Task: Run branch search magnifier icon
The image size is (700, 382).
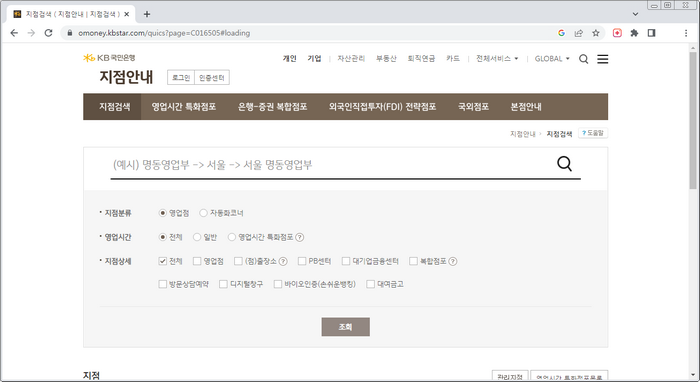Action: (x=564, y=164)
